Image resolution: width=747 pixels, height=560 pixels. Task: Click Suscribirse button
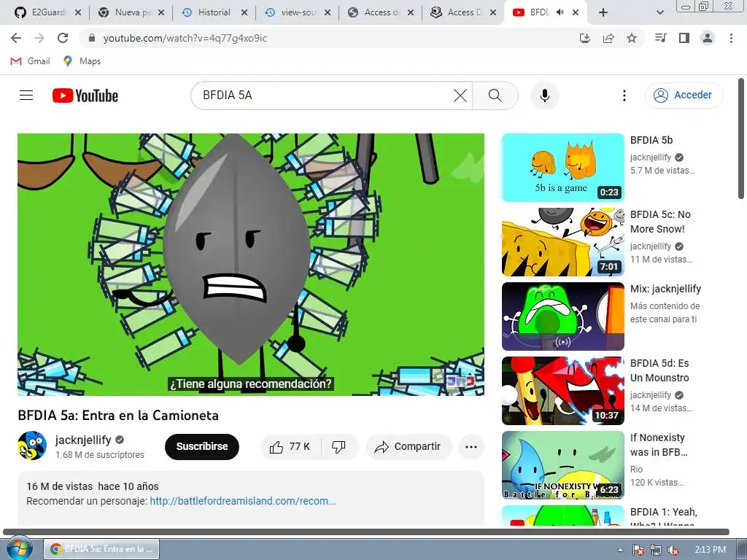point(202,447)
